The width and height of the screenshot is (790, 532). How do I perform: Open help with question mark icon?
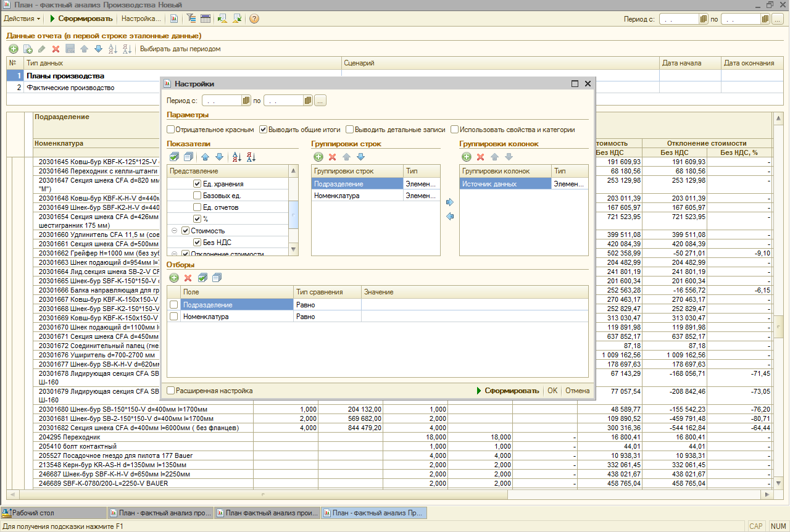click(254, 19)
